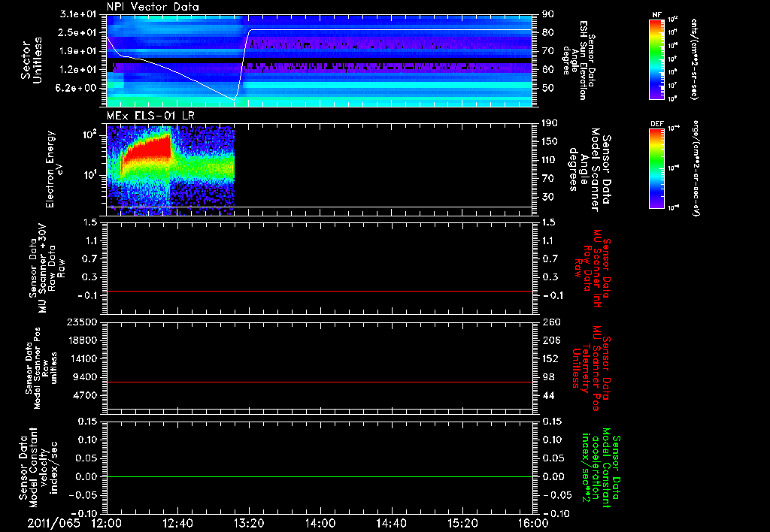Click the "190" scanner angle tick label
This screenshot has width=770, height=532.
550,123
